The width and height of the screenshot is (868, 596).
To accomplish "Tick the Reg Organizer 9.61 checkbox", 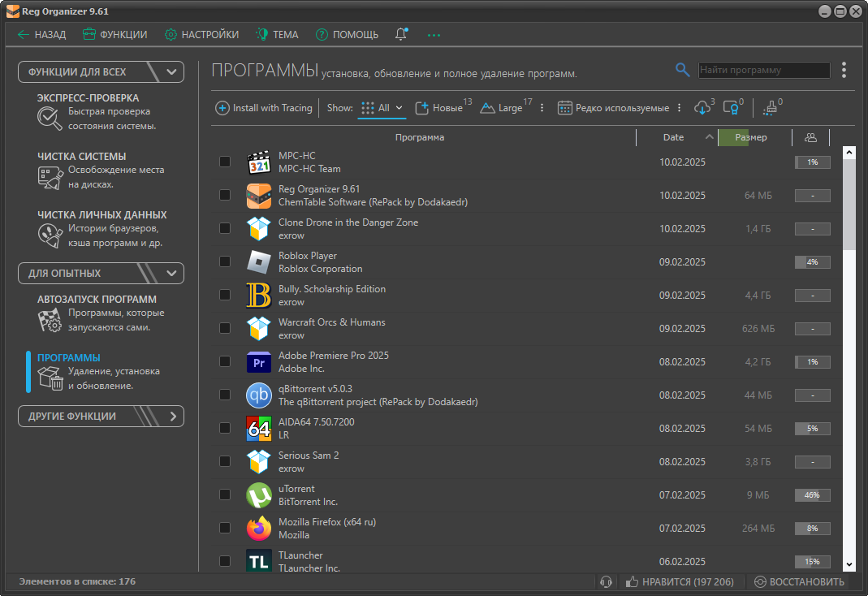I will pyautogui.click(x=225, y=195).
